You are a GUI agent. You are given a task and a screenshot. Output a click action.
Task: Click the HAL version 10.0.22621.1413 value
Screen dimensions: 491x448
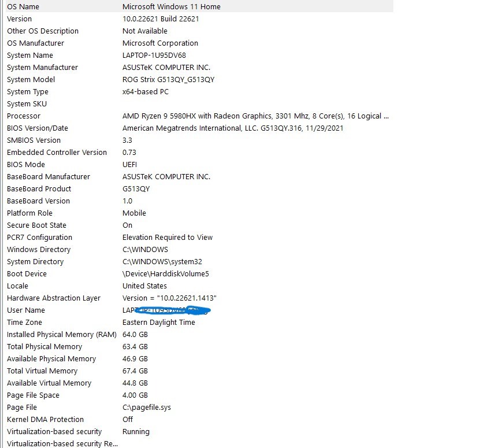click(x=169, y=298)
